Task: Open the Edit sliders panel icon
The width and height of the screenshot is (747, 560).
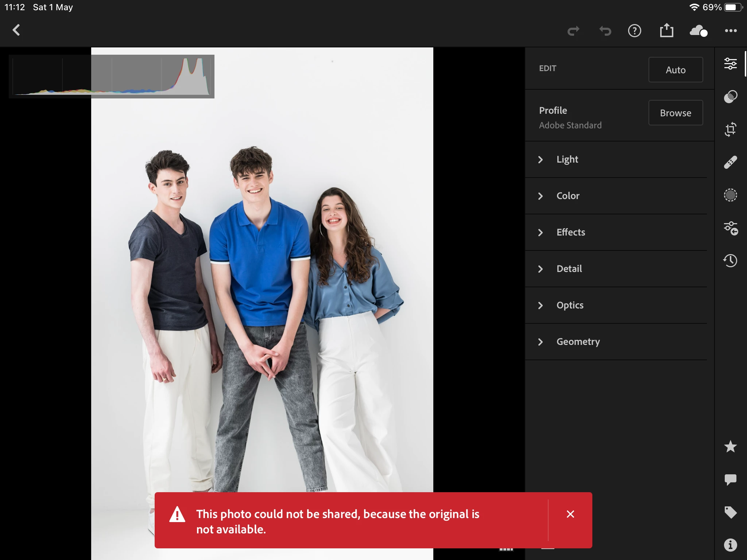Action: (730, 64)
